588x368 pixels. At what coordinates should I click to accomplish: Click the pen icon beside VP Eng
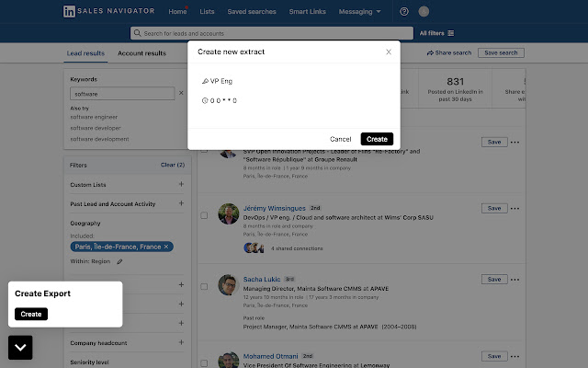[x=205, y=81]
